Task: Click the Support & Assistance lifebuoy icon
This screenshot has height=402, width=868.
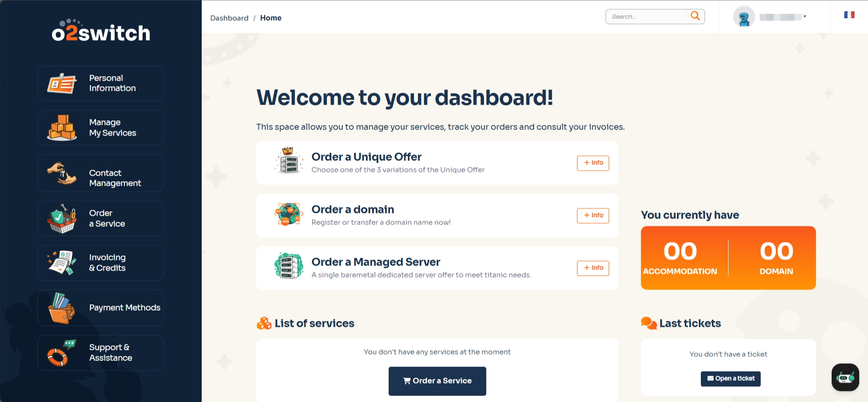Action: (62, 353)
